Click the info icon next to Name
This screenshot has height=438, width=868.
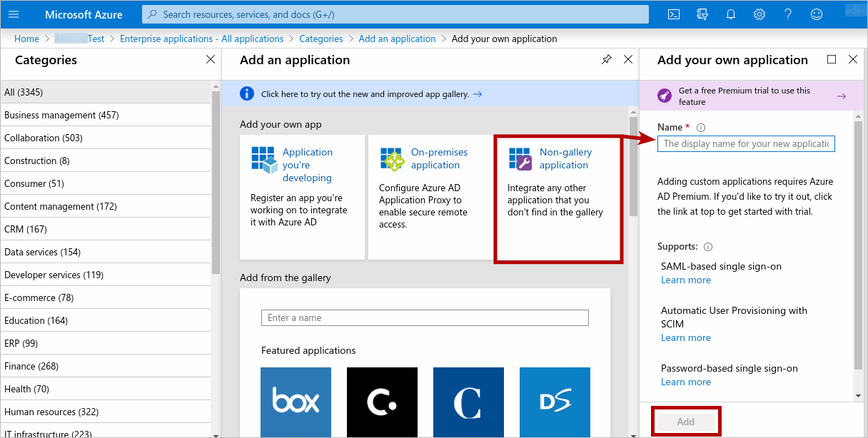point(701,128)
